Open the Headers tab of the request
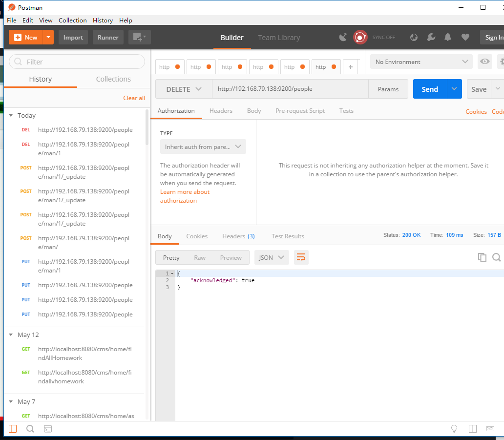Screen dimensions: 504x440 pyautogui.click(x=221, y=111)
